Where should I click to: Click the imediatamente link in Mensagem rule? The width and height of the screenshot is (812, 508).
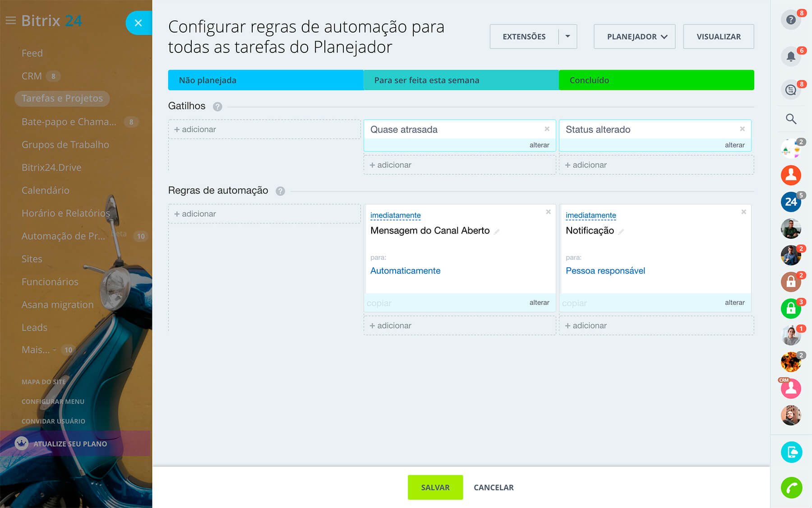(x=395, y=215)
